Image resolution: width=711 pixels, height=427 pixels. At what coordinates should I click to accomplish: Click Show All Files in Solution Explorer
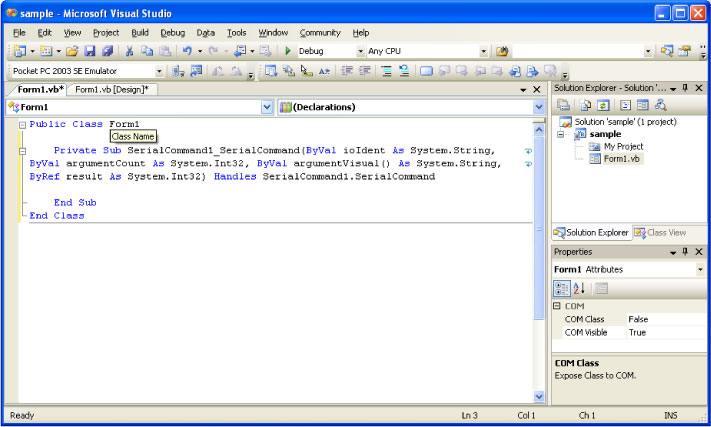585,105
